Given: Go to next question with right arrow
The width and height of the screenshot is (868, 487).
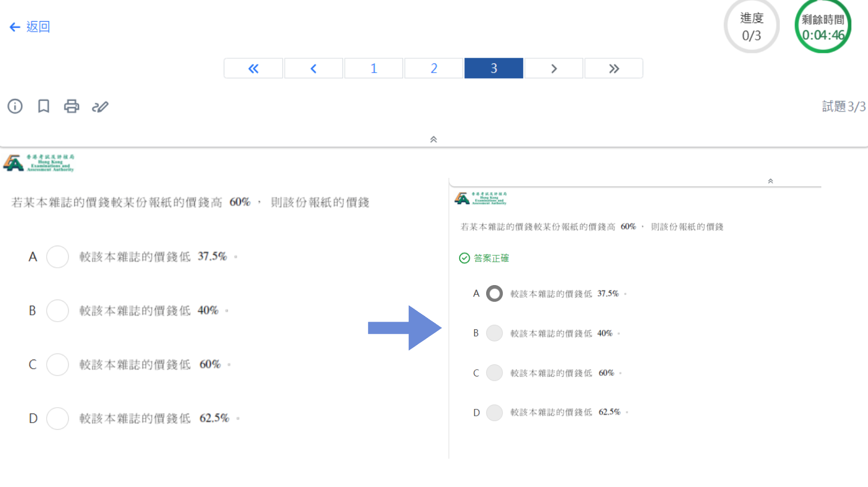Looking at the screenshot, I should pyautogui.click(x=553, y=68).
